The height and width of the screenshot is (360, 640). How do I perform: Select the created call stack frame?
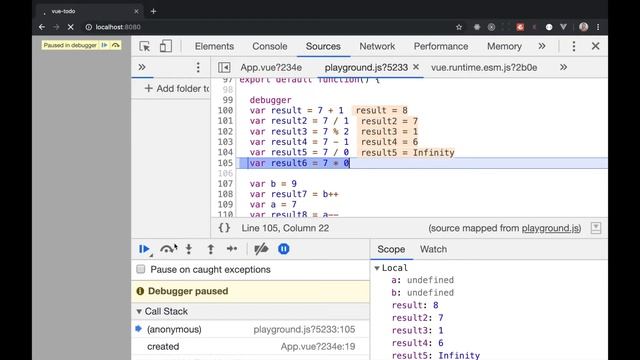(x=250, y=347)
